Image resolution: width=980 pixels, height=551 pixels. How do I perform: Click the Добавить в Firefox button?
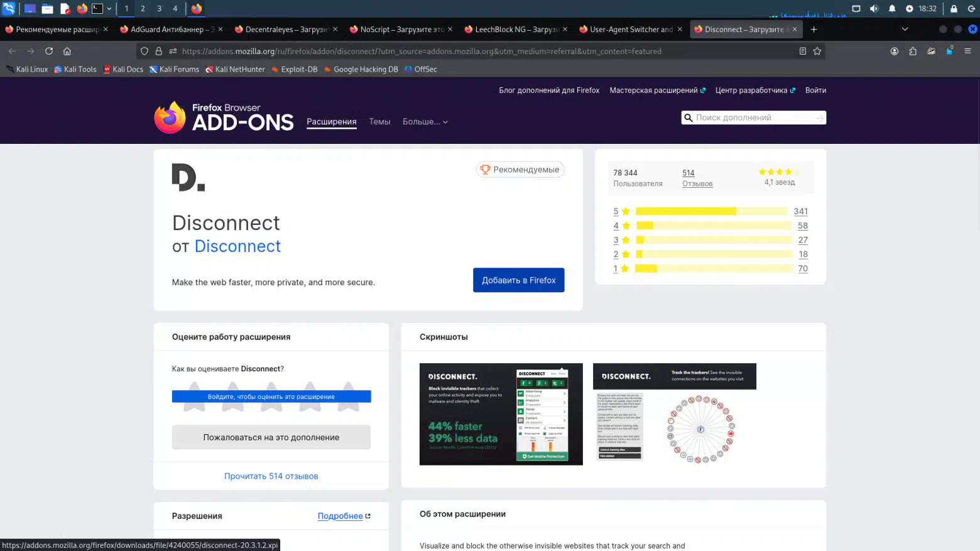pyautogui.click(x=519, y=280)
